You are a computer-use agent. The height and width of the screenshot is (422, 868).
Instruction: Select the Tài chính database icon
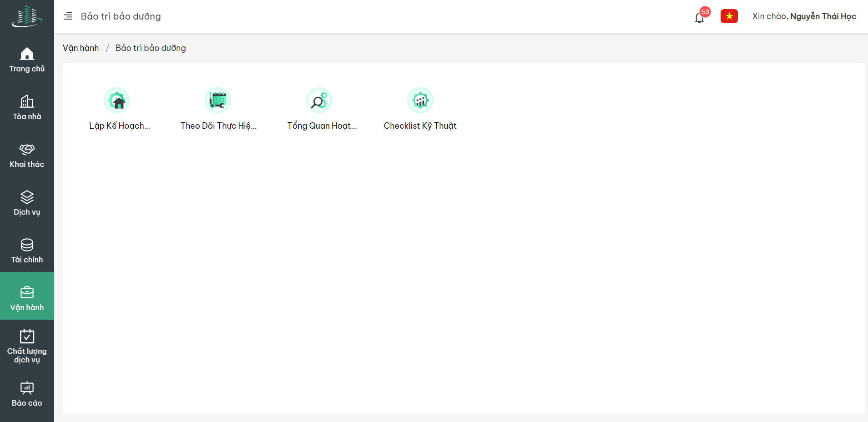pos(27,245)
